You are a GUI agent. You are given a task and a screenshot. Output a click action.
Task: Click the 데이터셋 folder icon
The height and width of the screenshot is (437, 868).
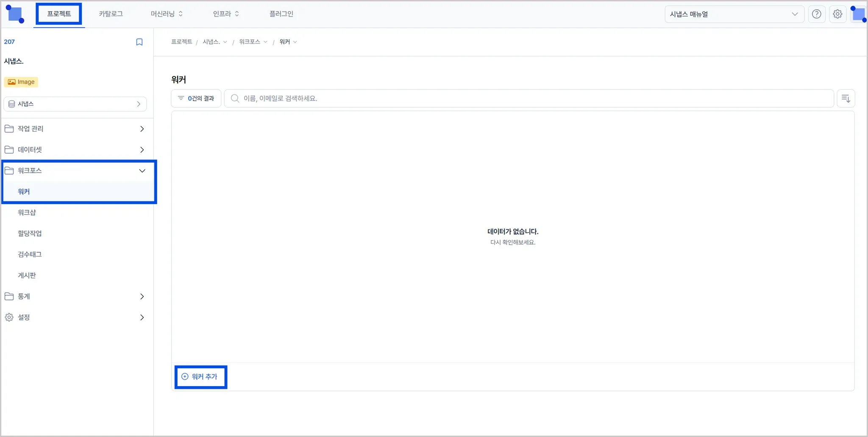click(9, 149)
